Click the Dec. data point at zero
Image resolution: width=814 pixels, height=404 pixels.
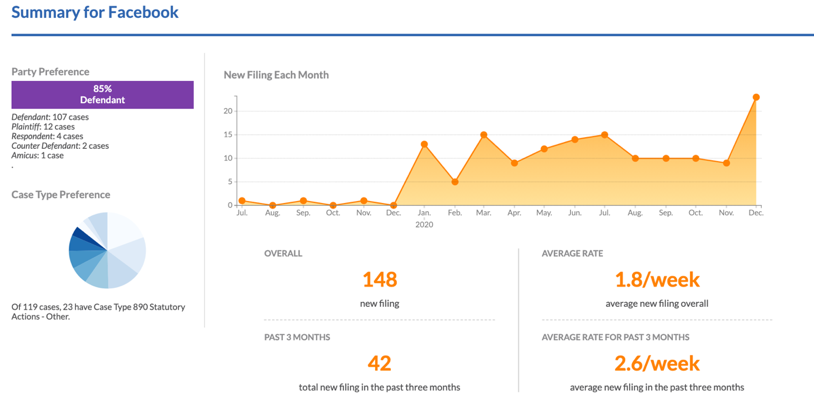(x=394, y=205)
